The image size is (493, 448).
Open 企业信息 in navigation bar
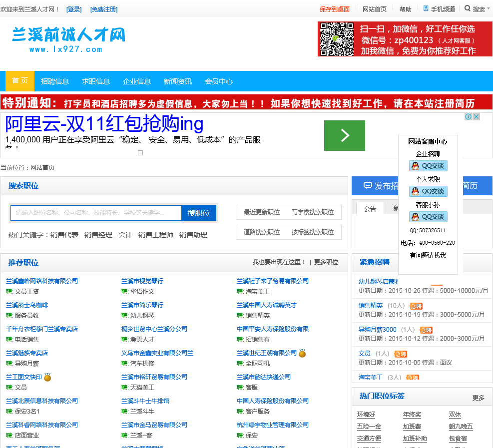pos(137,81)
